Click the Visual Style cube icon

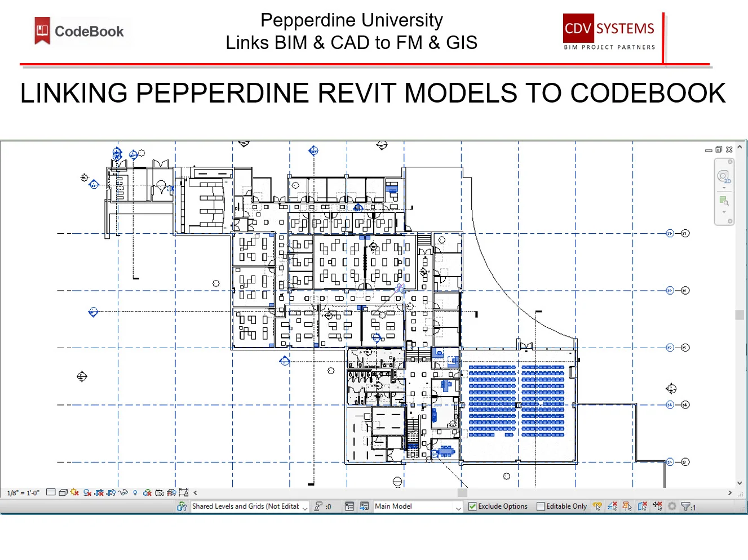63,492
